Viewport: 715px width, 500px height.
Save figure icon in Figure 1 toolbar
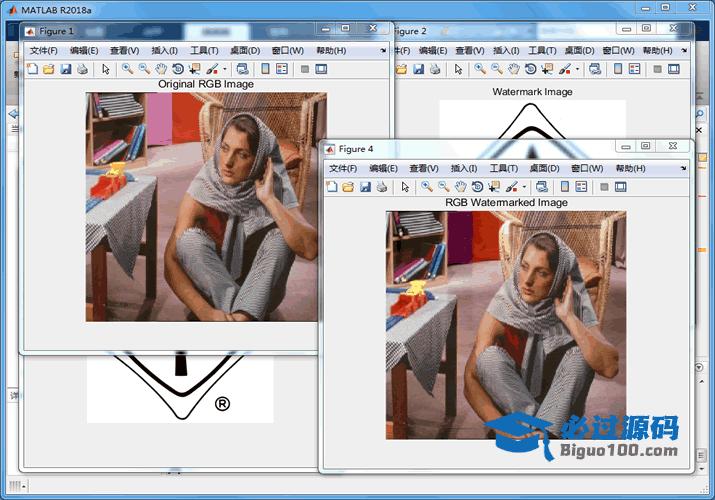click(x=66, y=69)
